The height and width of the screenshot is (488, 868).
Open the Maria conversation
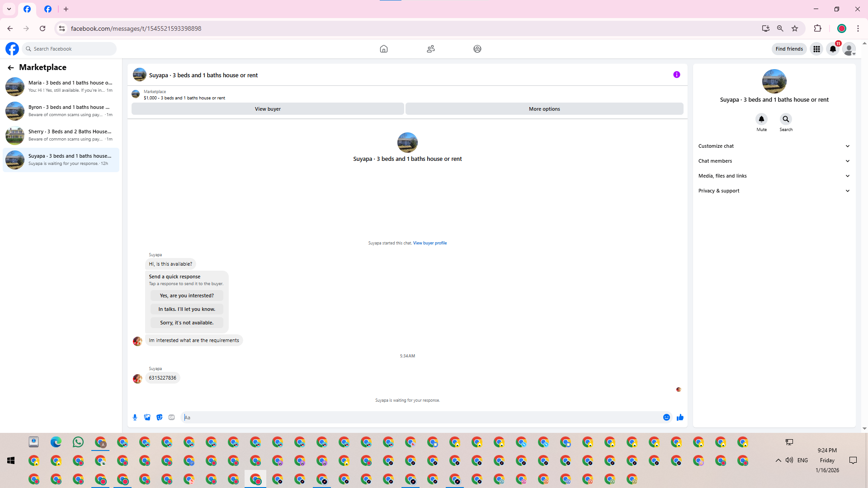pyautogui.click(x=61, y=86)
